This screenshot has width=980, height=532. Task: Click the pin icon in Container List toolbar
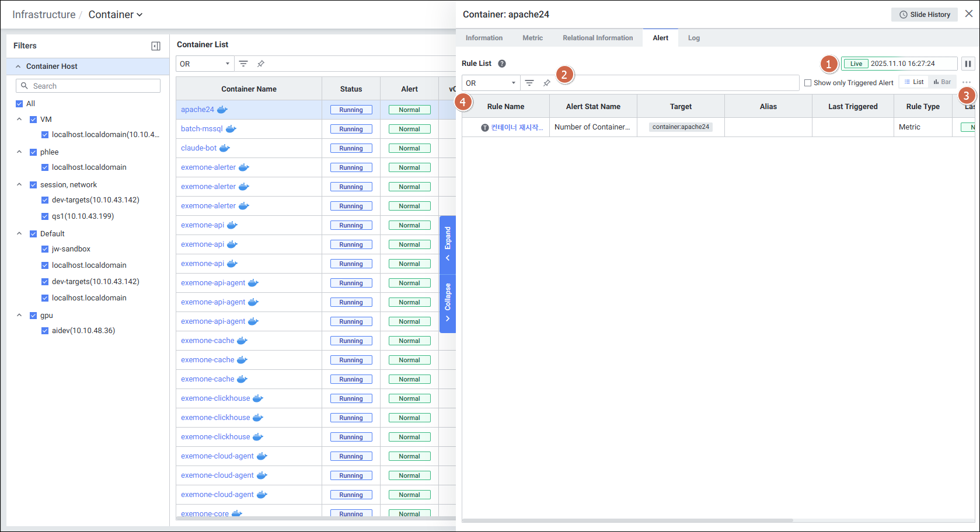261,64
